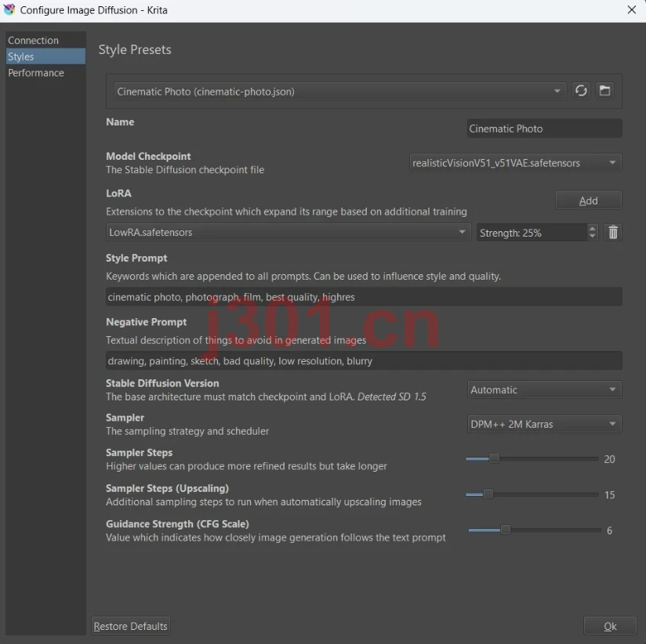This screenshot has height=644, width=646.
Task: Click the Sampler Steps value 20
Action: click(609, 459)
